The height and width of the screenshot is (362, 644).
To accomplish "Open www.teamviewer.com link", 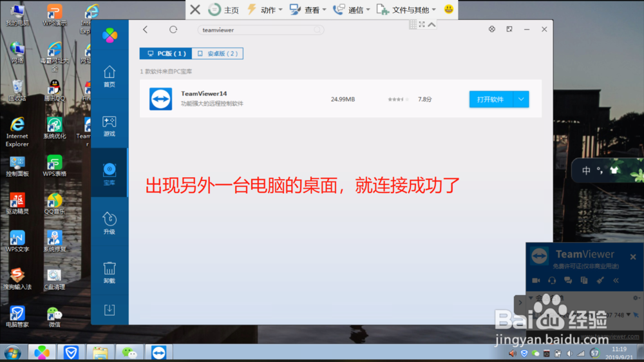I will [x=610, y=336].
